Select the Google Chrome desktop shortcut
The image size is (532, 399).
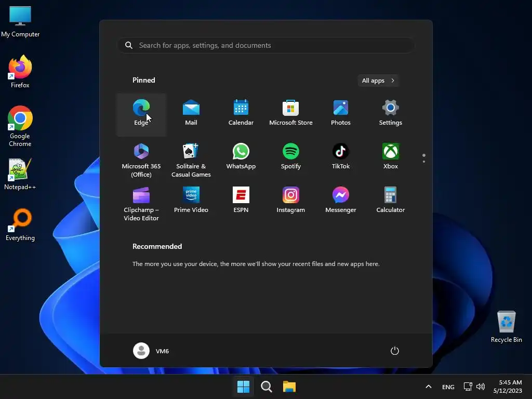pyautogui.click(x=20, y=126)
